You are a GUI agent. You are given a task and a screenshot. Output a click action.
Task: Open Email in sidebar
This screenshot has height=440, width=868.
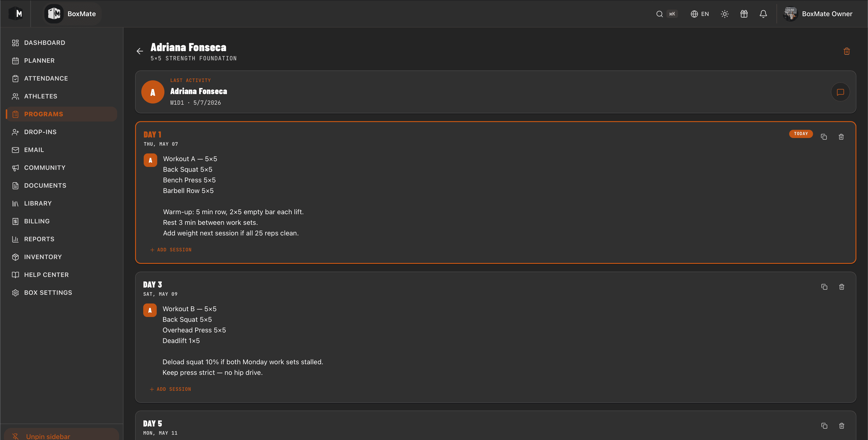61,150
